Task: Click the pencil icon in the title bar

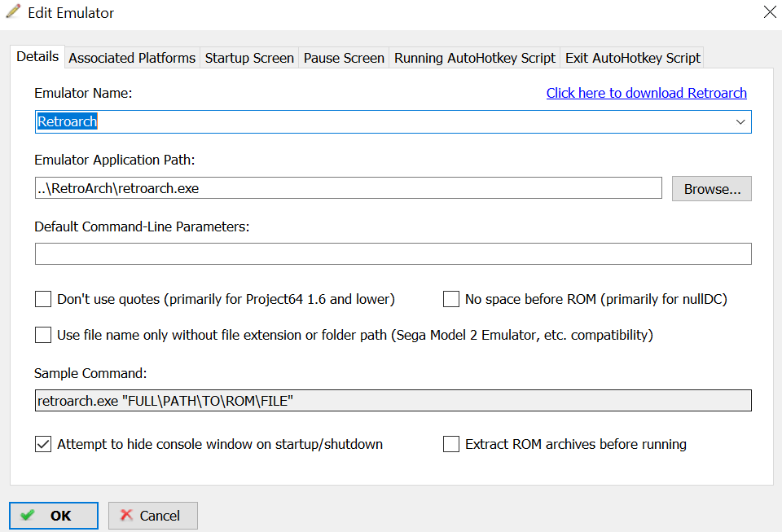Action: point(14,12)
